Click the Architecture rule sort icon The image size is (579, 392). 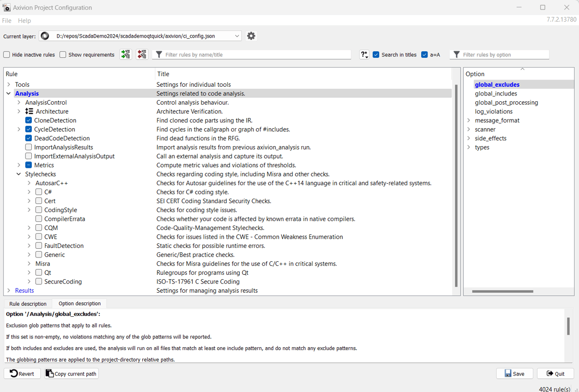(29, 111)
